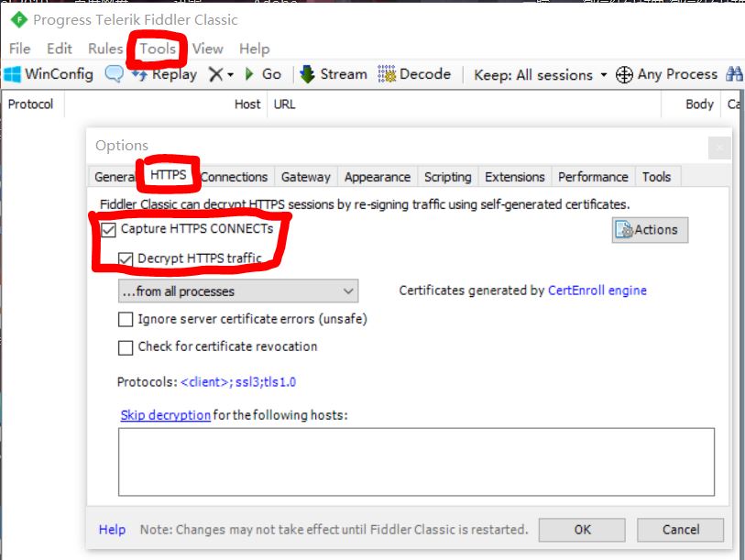This screenshot has height=560, width=745.
Task: Toggle the Stream mode icon
Action: (307, 74)
